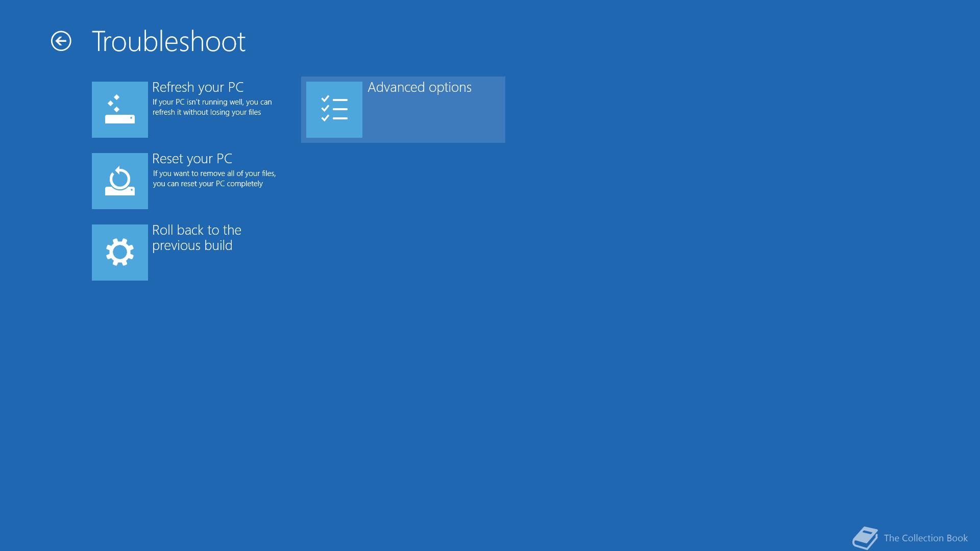The width and height of the screenshot is (980, 551).
Task: Click the Refresh your PC tile icon
Action: (x=120, y=110)
